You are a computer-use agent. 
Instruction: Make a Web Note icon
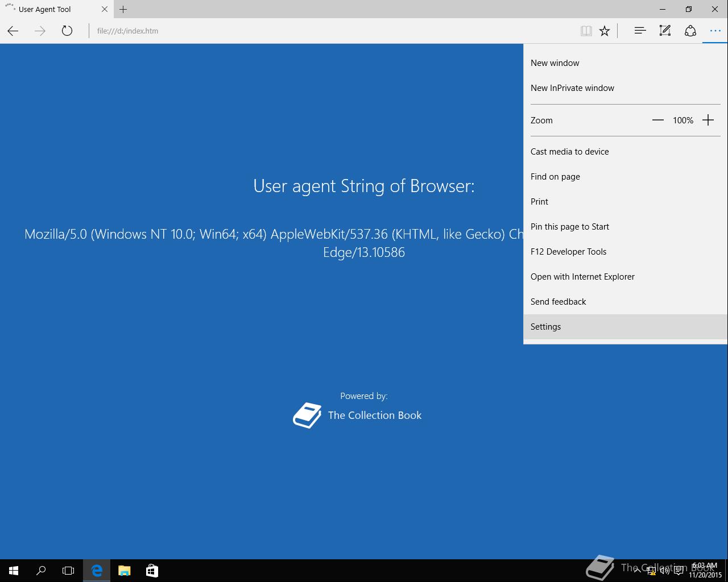coord(665,31)
